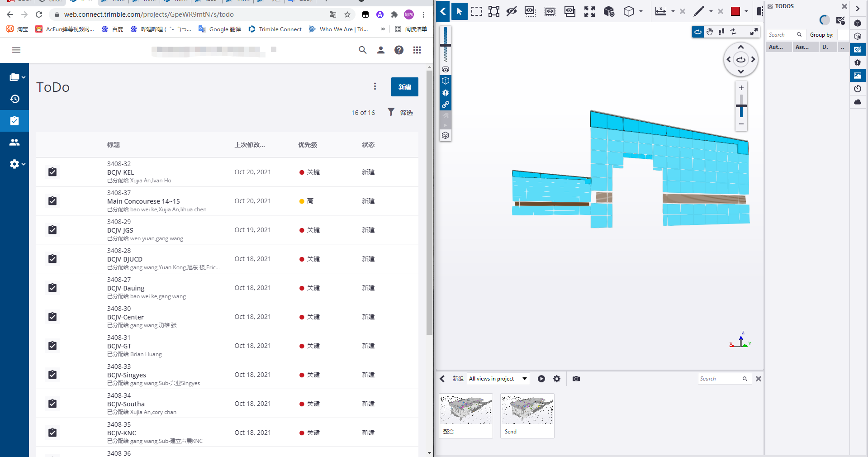Image resolution: width=868 pixels, height=457 pixels.
Task: Select the markup pen tool
Action: (x=698, y=11)
